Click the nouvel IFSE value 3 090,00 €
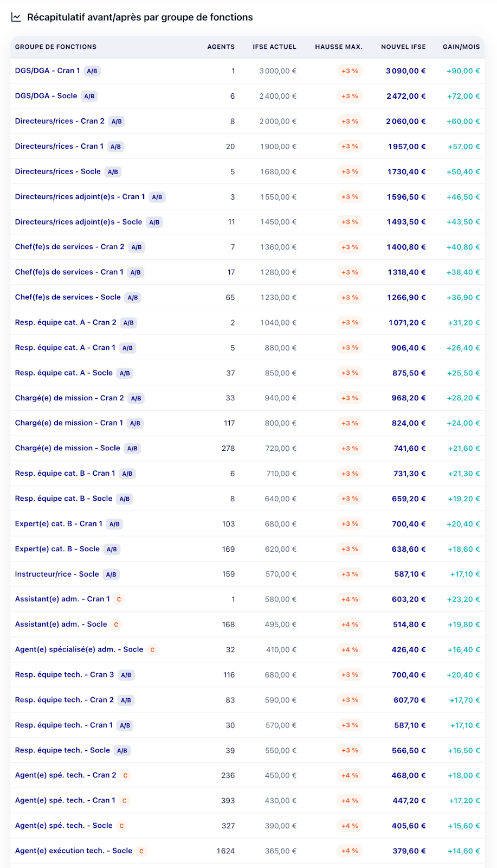This screenshot has height=868, width=497. click(x=405, y=71)
